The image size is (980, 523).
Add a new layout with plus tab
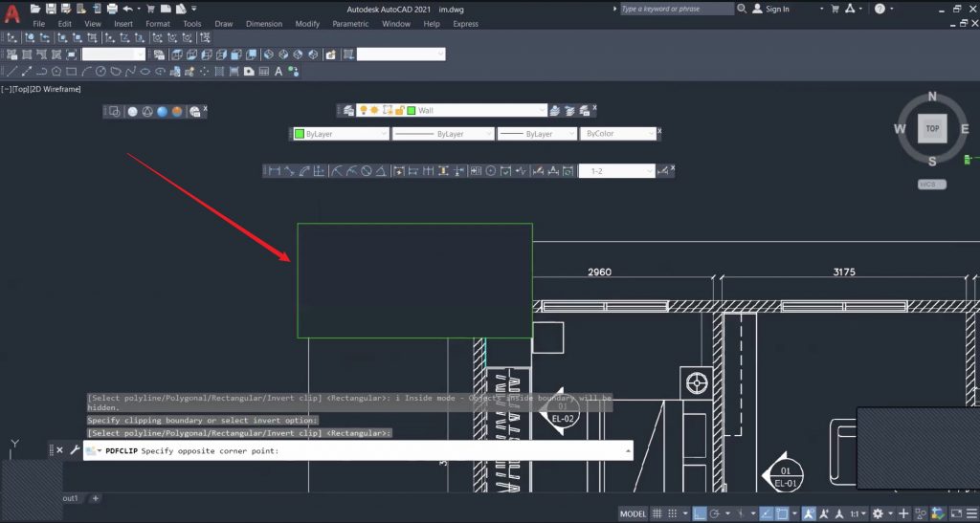pos(95,499)
